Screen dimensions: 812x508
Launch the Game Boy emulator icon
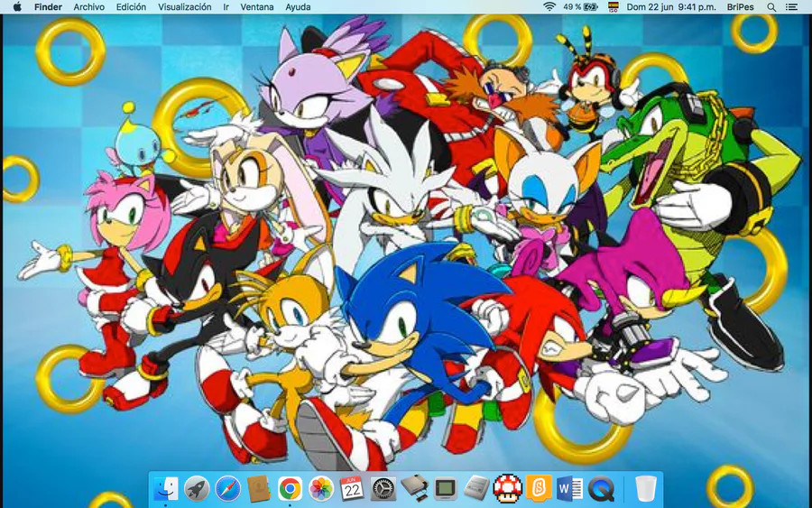[x=446, y=488]
